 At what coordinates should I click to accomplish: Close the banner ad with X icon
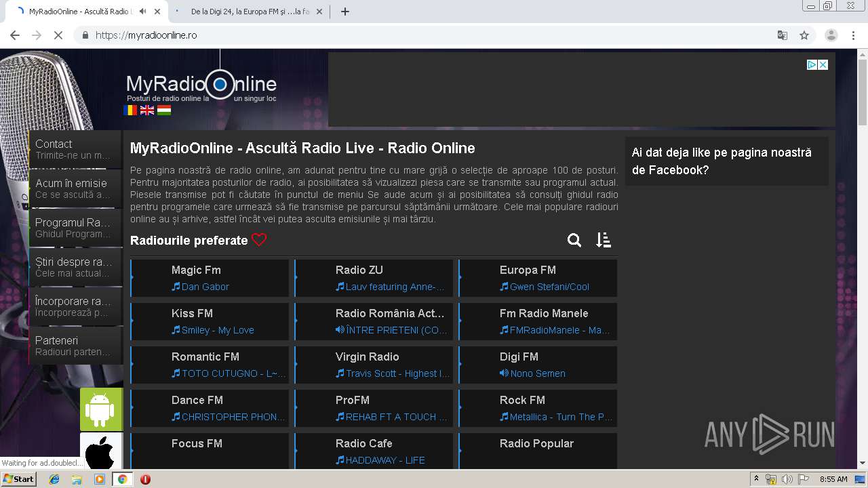(823, 64)
